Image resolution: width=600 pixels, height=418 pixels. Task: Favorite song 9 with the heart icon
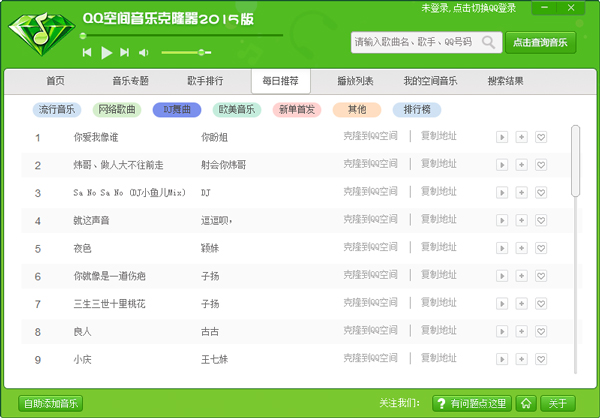(541, 359)
